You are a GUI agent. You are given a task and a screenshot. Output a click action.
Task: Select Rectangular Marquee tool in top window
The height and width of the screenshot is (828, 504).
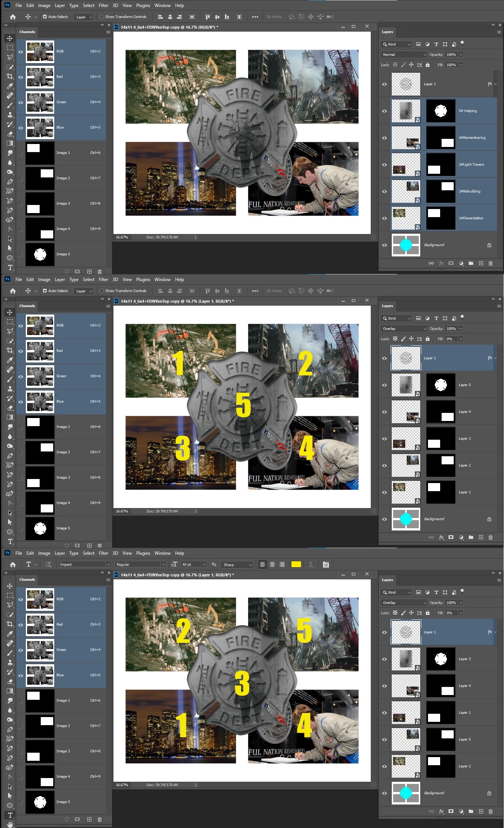tap(10, 48)
